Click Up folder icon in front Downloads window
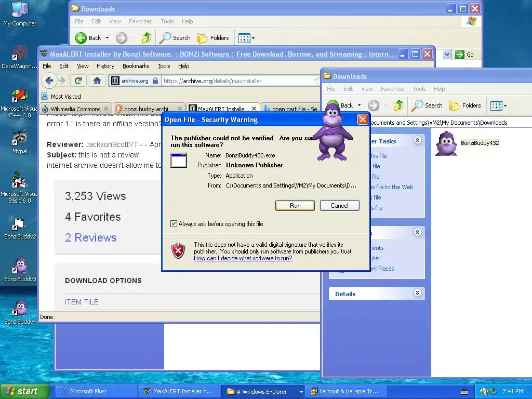Image resolution: width=532 pixels, height=399 pixels. 398,105
